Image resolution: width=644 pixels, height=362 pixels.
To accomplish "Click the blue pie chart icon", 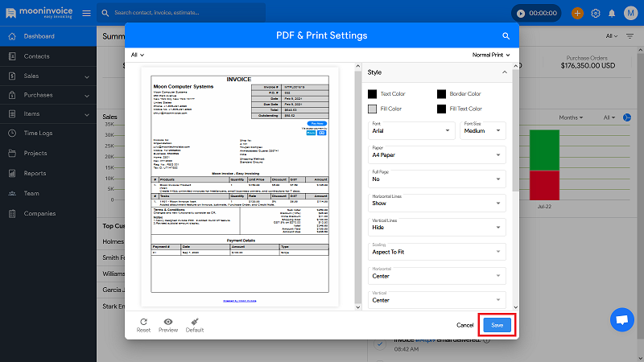I will pos(627,117).
